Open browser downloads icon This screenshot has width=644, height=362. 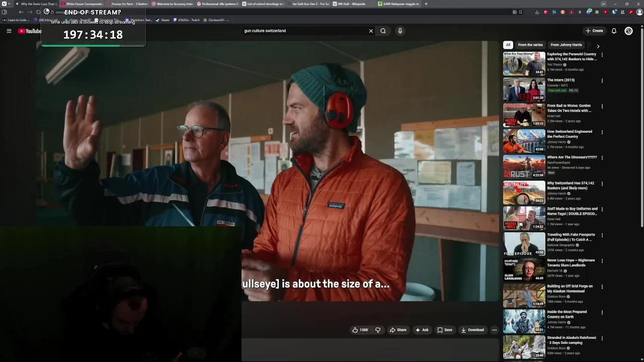(x=537, y=12)
